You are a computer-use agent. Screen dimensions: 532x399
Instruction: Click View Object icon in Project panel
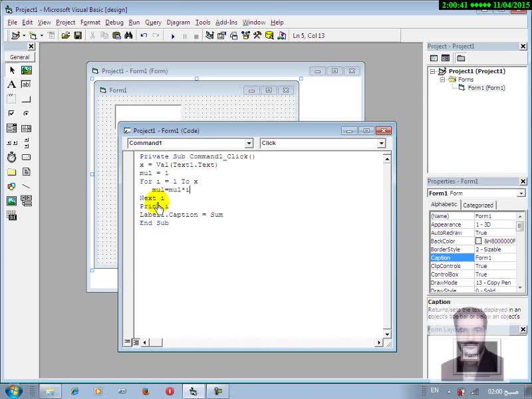coord(446,58)
